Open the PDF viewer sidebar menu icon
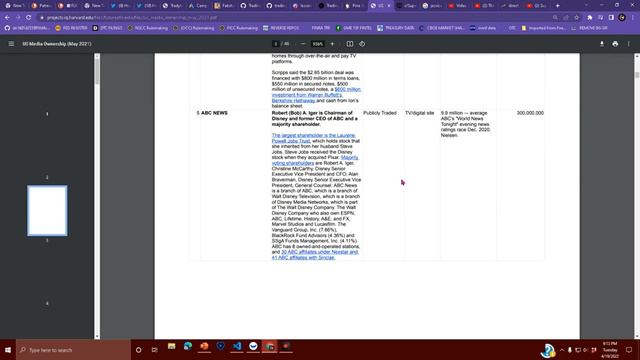This screenshot has width=640, height=360. click(x=11, y=44)
